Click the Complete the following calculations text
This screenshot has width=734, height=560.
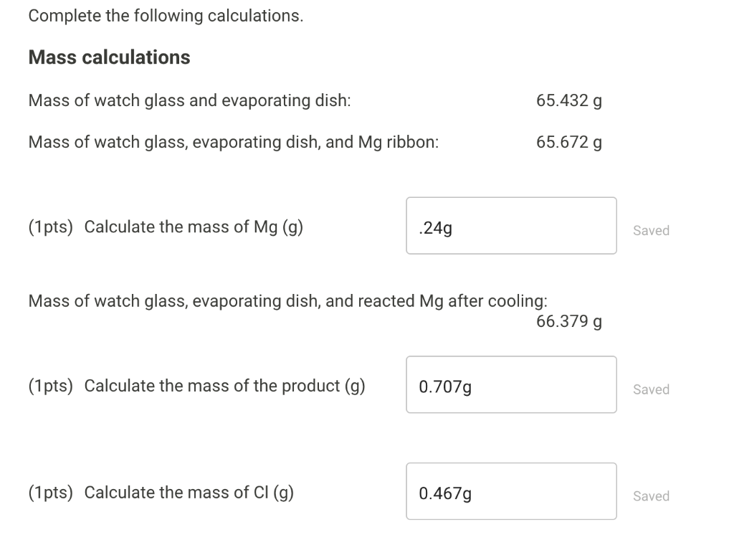tap(166, 15)
